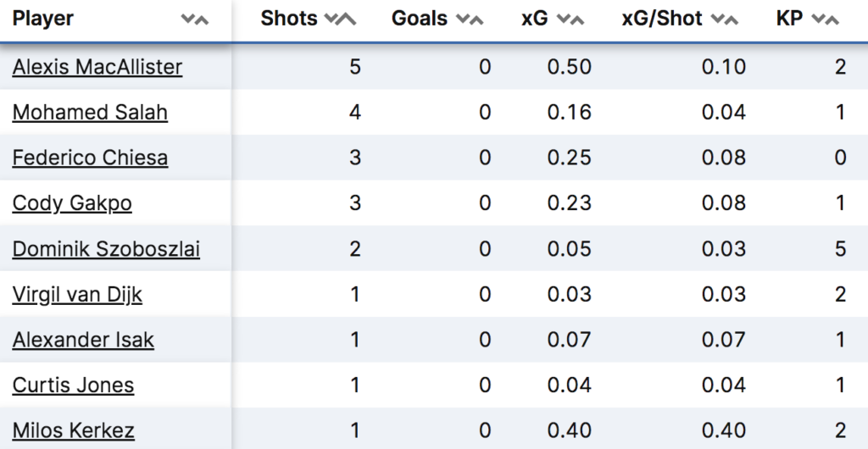Click the sort arrows beside Player header
Image resolution: width=868 pixels, height=449 pixels.
pos(195,19)
